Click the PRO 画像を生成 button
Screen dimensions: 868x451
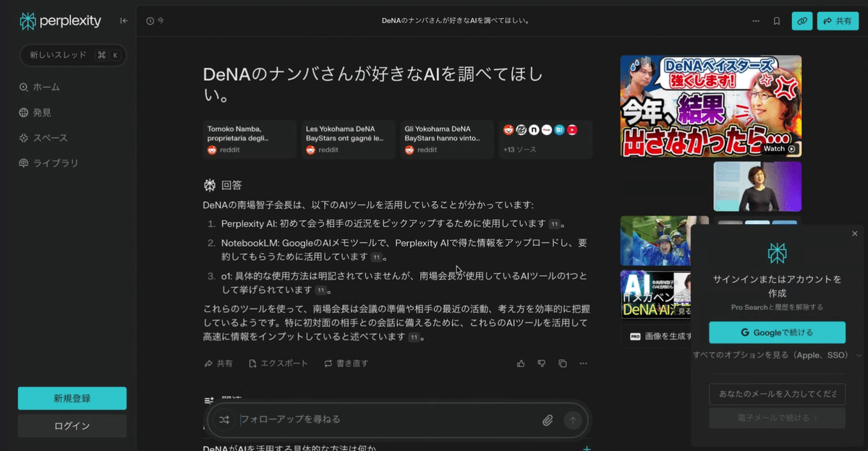tap(656, 336)
